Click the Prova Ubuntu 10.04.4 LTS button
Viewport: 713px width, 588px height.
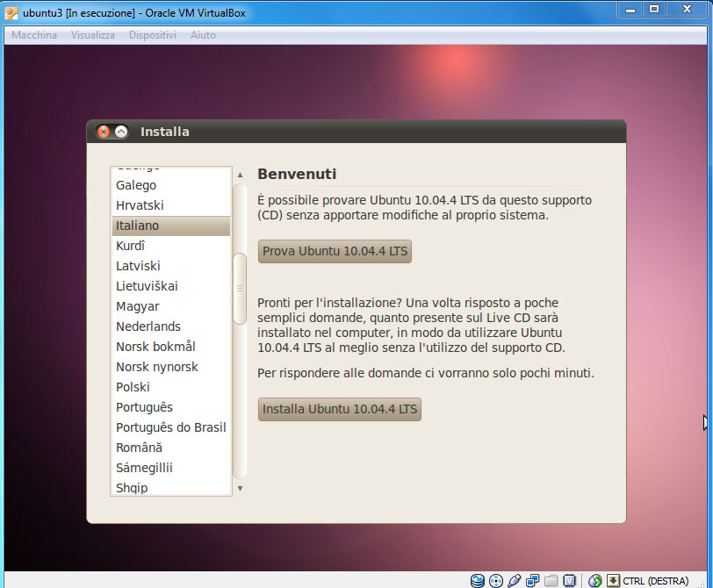pos(335,251)
